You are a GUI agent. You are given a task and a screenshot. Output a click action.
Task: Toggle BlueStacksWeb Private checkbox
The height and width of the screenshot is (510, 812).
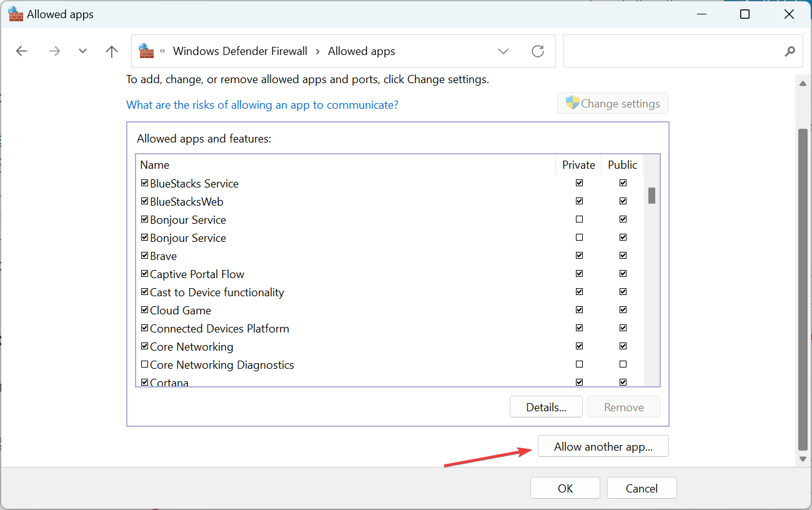point(579,201)
